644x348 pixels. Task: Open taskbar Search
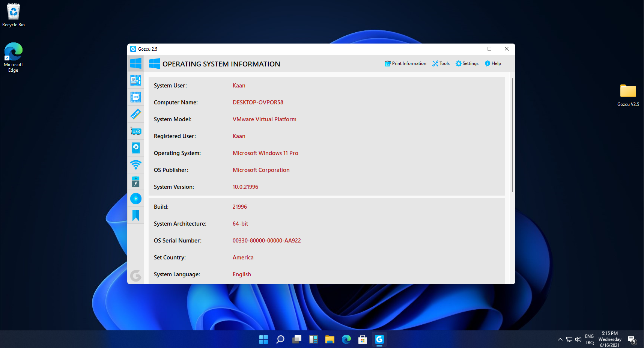280,339
